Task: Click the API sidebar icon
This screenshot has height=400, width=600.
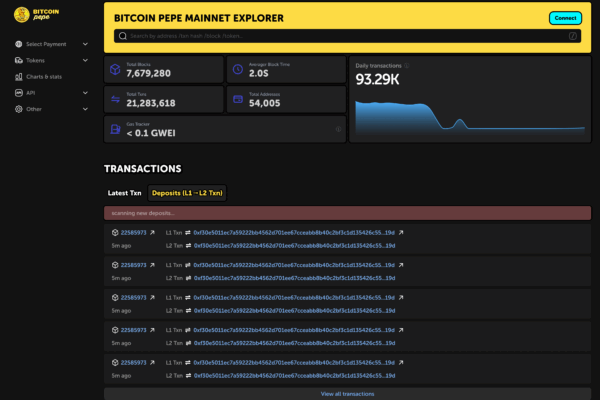Action: [18, 93]
